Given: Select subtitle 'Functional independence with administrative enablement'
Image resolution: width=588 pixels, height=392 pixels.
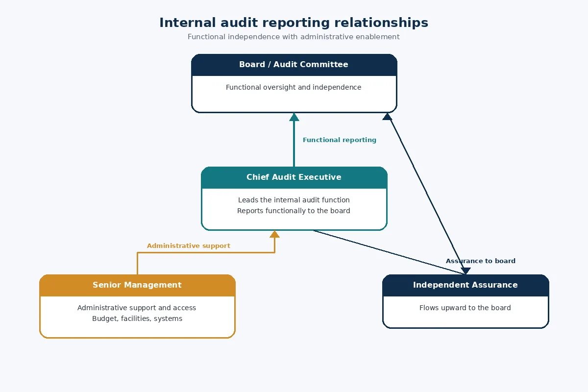Looking at the screenshot, I should pos(294,37).
